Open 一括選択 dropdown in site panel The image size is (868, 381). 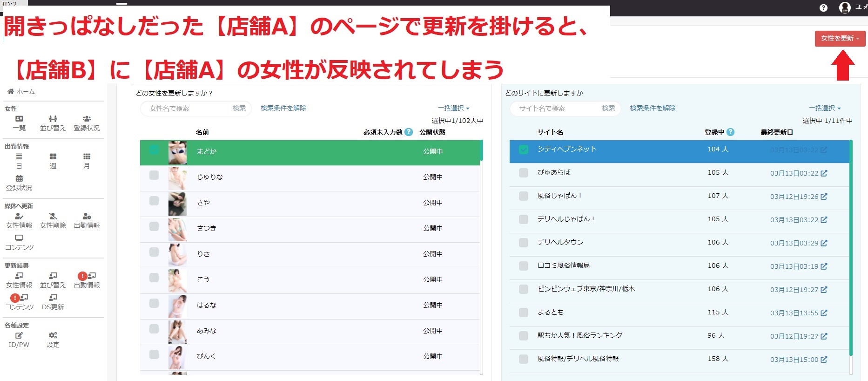[x=825, y=108]
